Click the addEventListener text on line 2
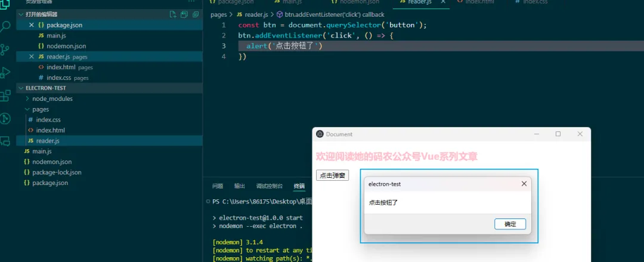This screenshot has width=644, height=262. click(x=289, y=36)
